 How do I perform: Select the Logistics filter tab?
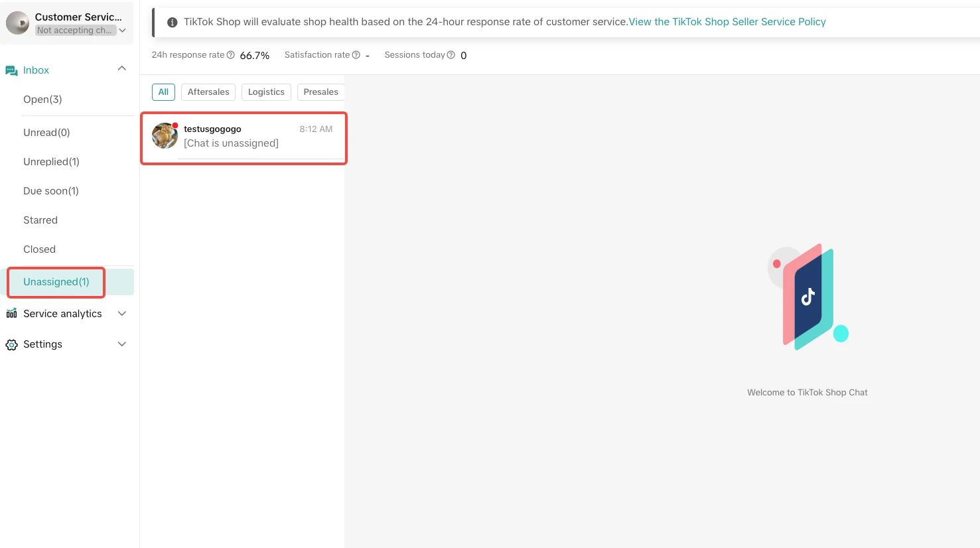(x=266, y=92)
